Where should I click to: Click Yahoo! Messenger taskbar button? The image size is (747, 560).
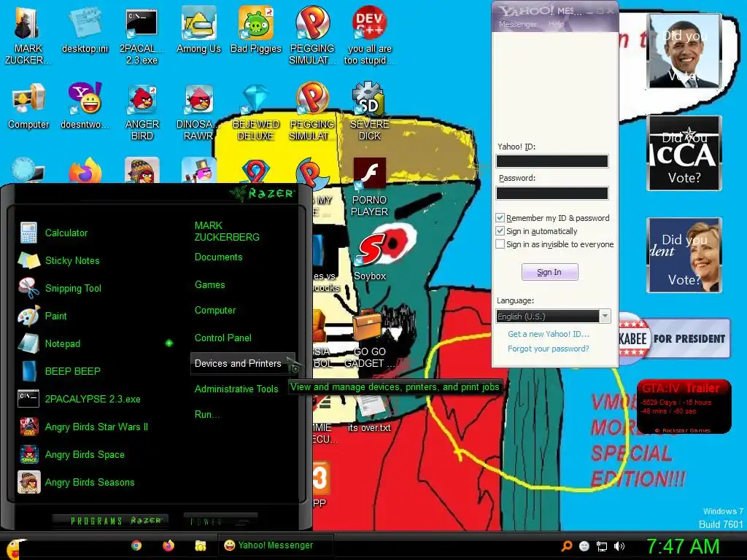click(275, 545)
